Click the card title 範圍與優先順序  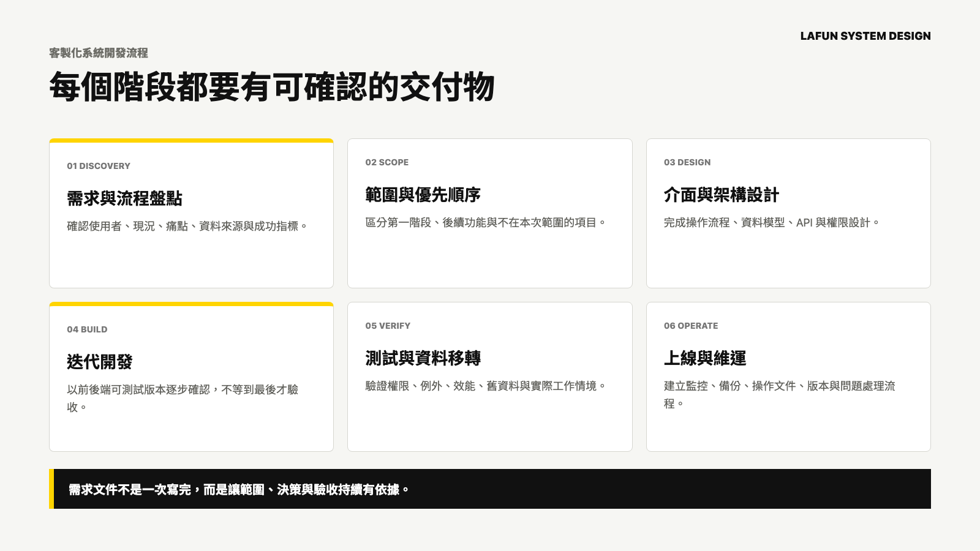[x=423, y=195]
